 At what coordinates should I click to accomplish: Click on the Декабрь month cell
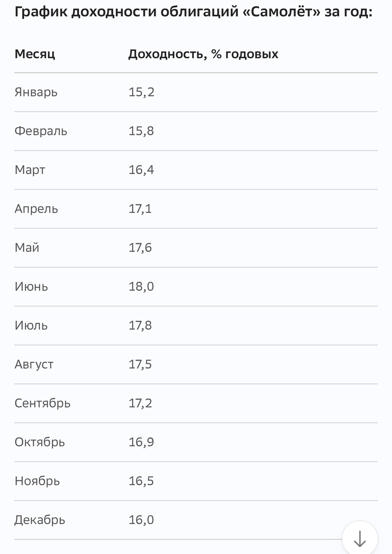(x=40, y=520)
